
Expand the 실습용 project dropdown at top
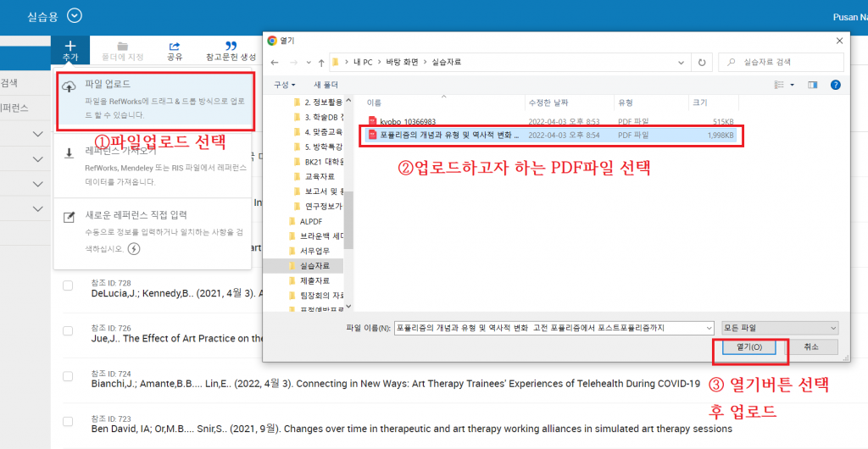75,15
